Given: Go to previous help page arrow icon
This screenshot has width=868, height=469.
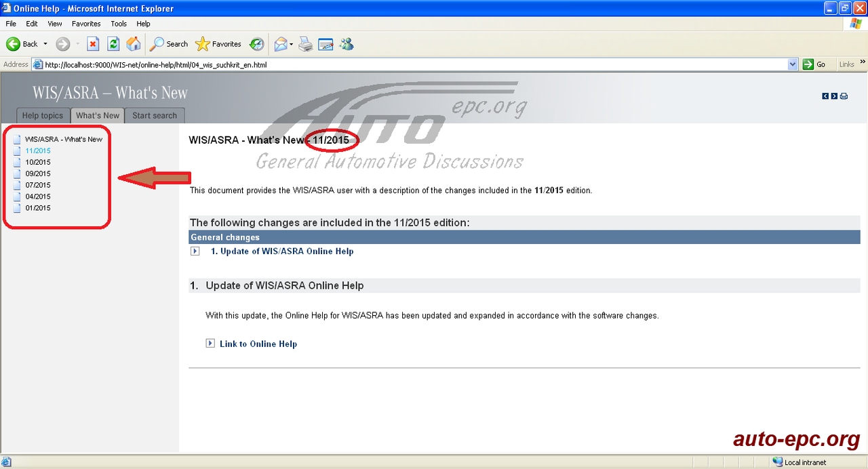Looking at the screenshot, I should pos(825,96).
